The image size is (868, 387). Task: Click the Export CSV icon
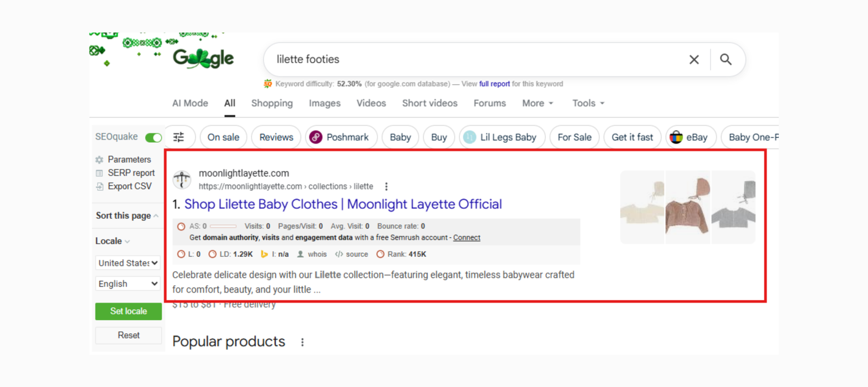point(99,186)
